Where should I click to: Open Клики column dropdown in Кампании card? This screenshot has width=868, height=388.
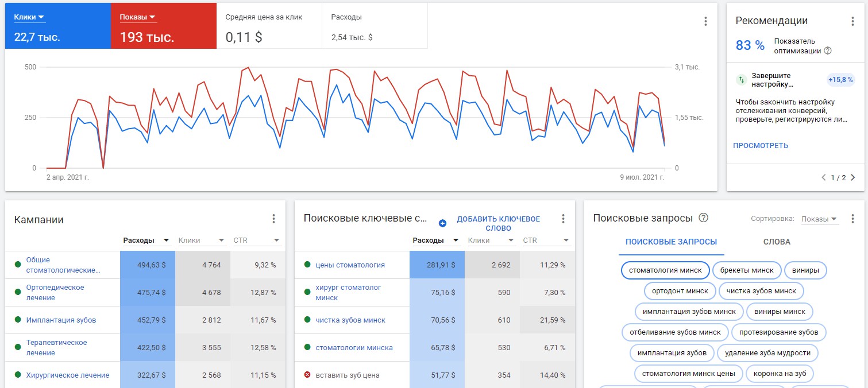click(202, 240)
